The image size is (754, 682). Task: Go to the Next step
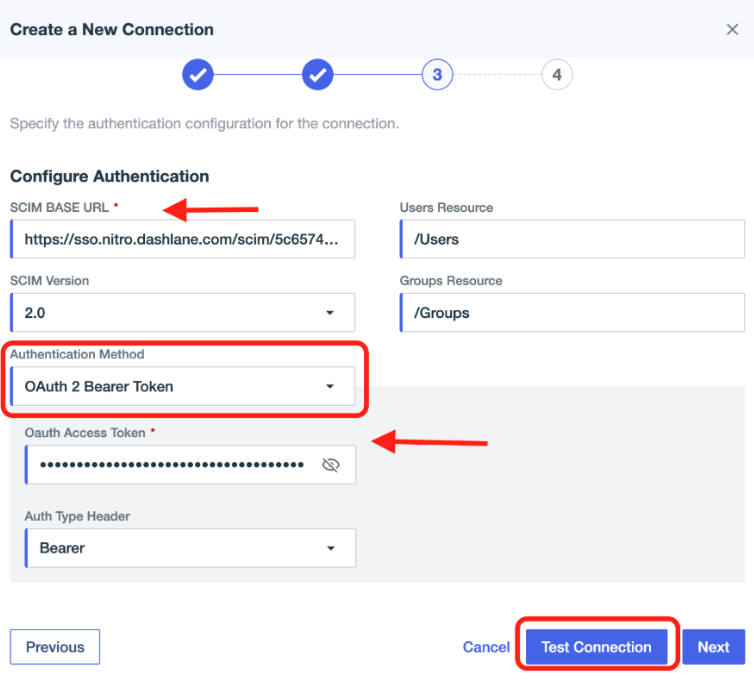coord(713,647)
